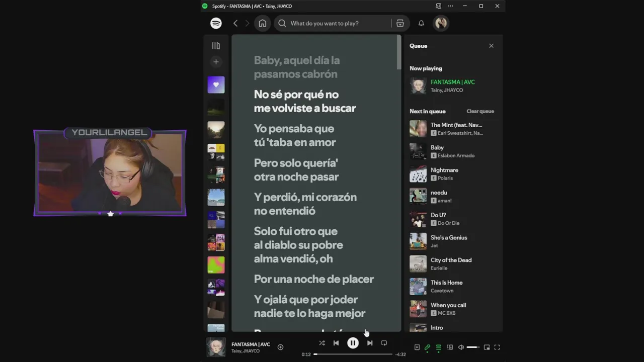
Task: Create a new playlist with plus icon
Action: tap(216, 62)
